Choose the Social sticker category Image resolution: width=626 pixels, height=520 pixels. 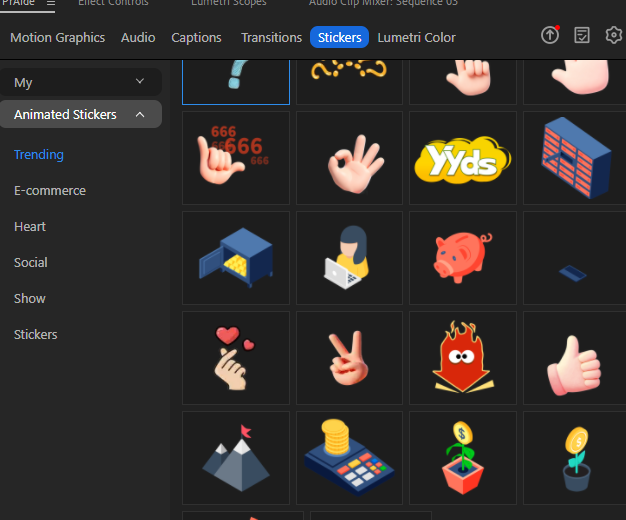coord(31,262)
